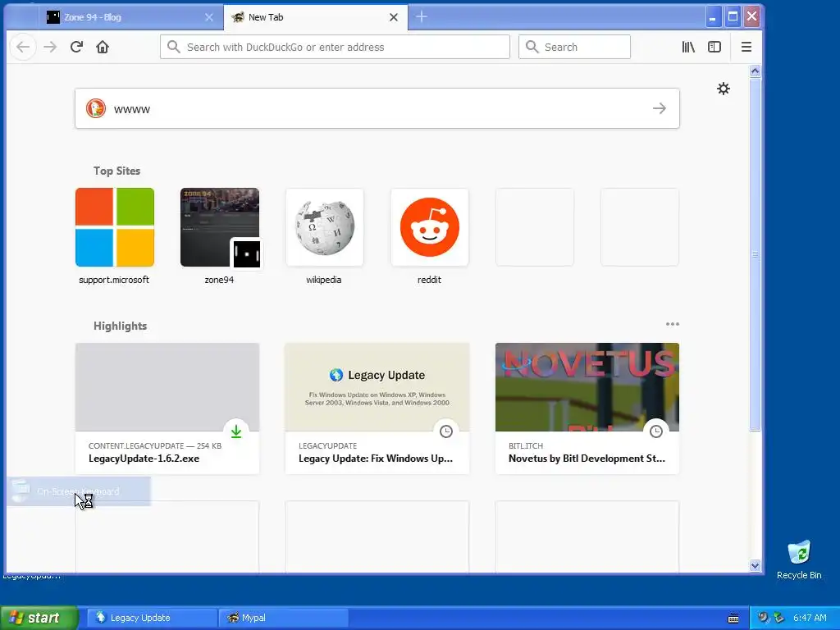This screenshot has height=630, width=840.
Task: Open the support.microsoft top site tile
Action: point(115,227)
